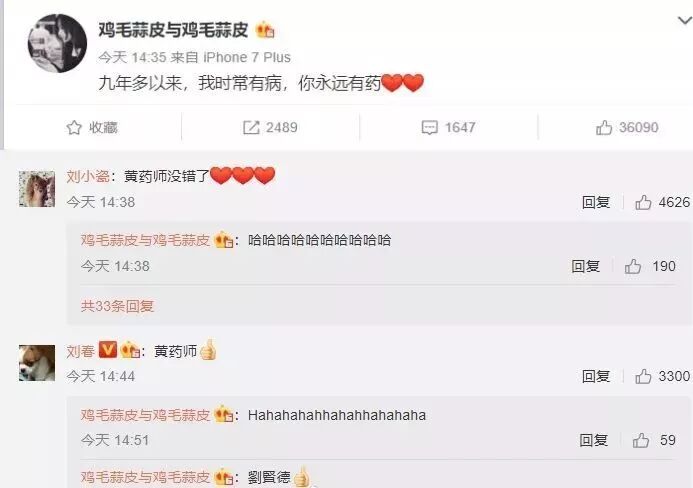
Task: Click the orange V verified badge beside 刘春
Action: tap(107, 350)
